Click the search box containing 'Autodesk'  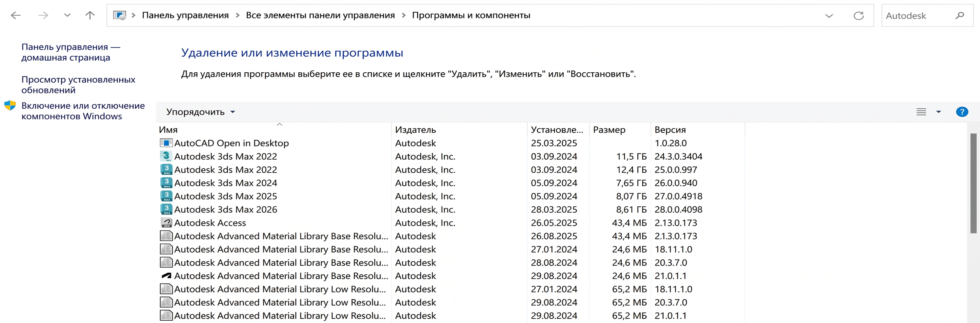pos(927,16)
